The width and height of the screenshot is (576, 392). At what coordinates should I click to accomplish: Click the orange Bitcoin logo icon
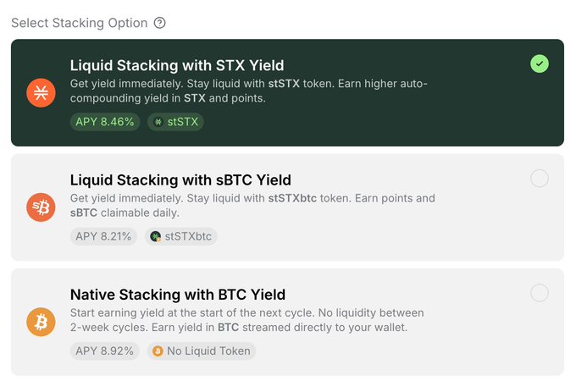(x=40, y=322)
